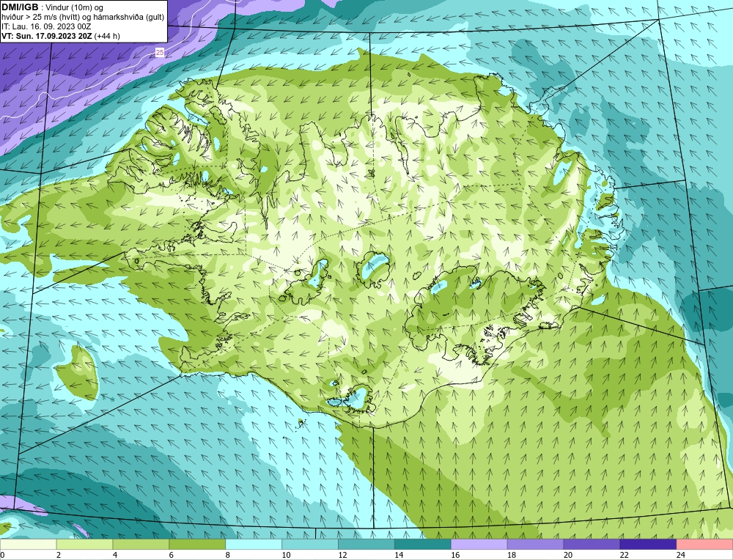Click the light cyan 8–10 m/s legend swatch

coord(254,544)
